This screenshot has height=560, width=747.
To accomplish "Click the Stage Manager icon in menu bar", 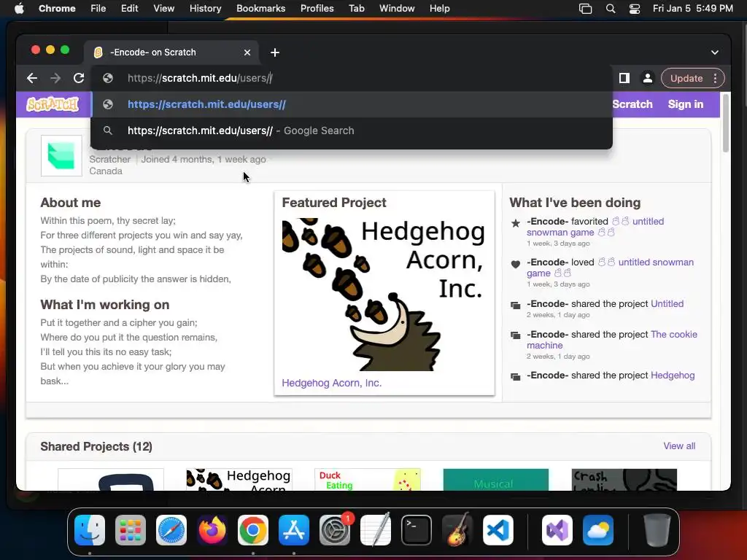I will click(586, 9).
